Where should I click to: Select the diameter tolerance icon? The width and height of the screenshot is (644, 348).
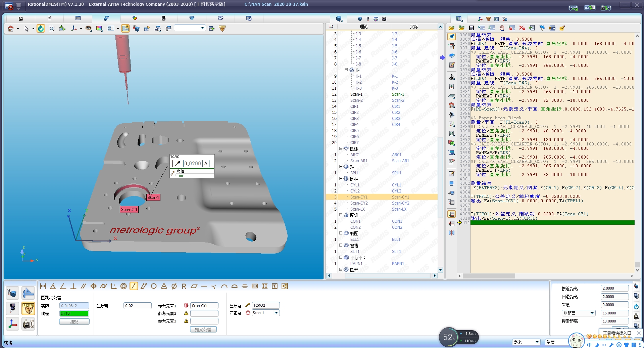(x=174, y=286)
